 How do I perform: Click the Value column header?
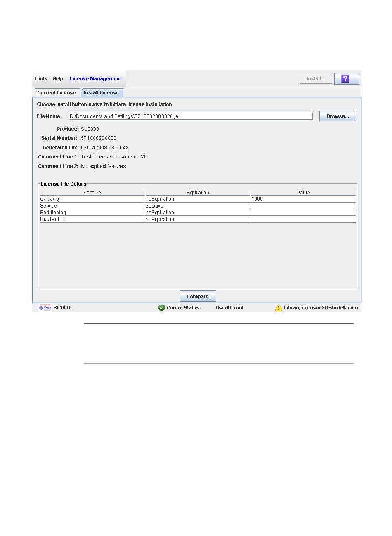pos(303,192)
